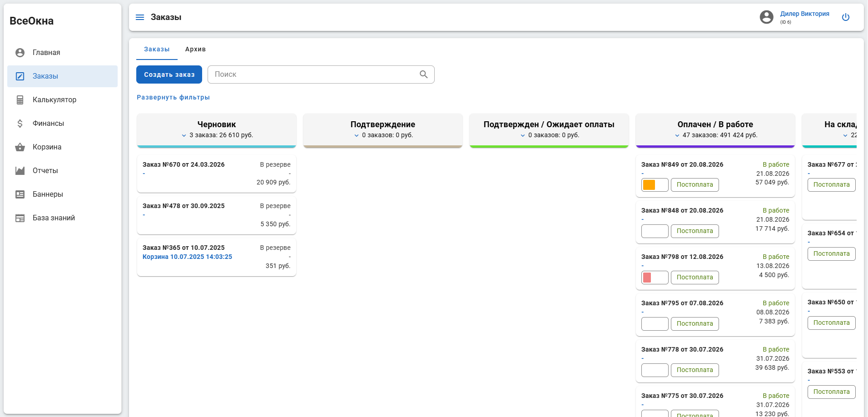The height and width of the screenshot is (417, 868).
Task: Click the red color swatch on order №798
Action: (x=647, y=278)
